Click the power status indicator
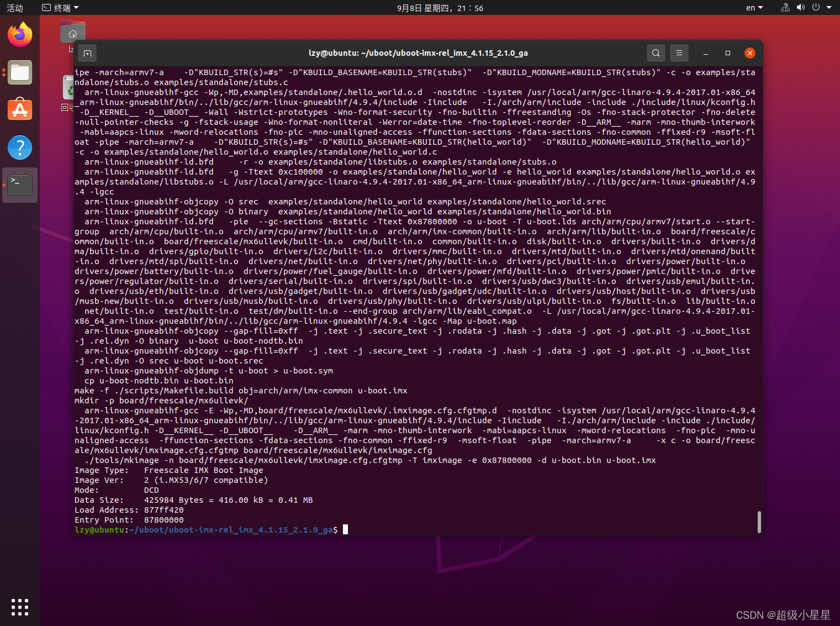Image resolution: width=840 pixels, height=626 pixels. click(x=816, y=8)
